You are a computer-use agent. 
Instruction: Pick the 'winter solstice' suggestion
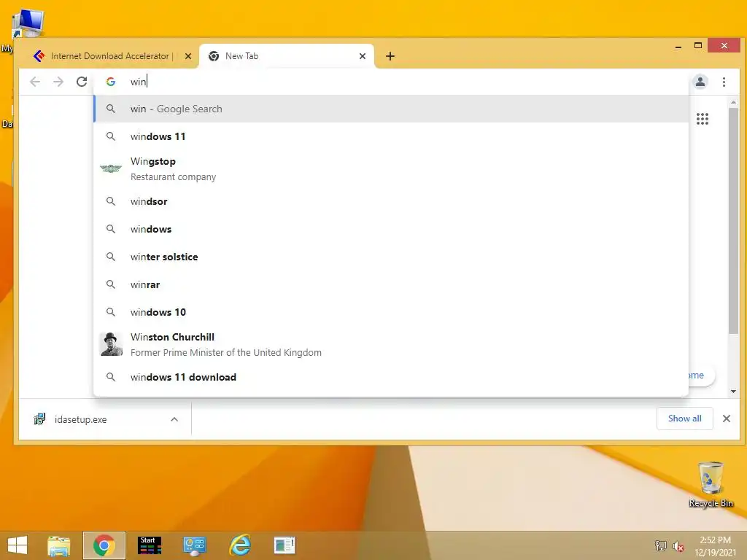[x=391, y=257]
